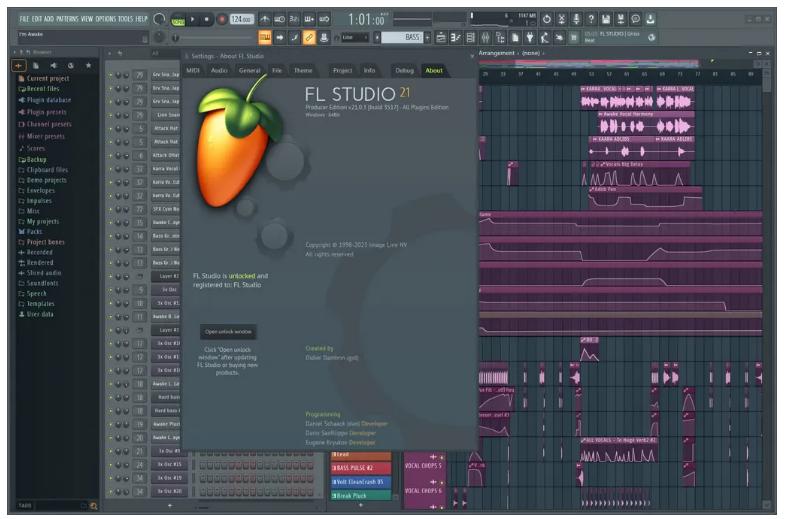Click the metronome icon in the toolbar
The image size is (791, 519).
(x=264, y=19)
